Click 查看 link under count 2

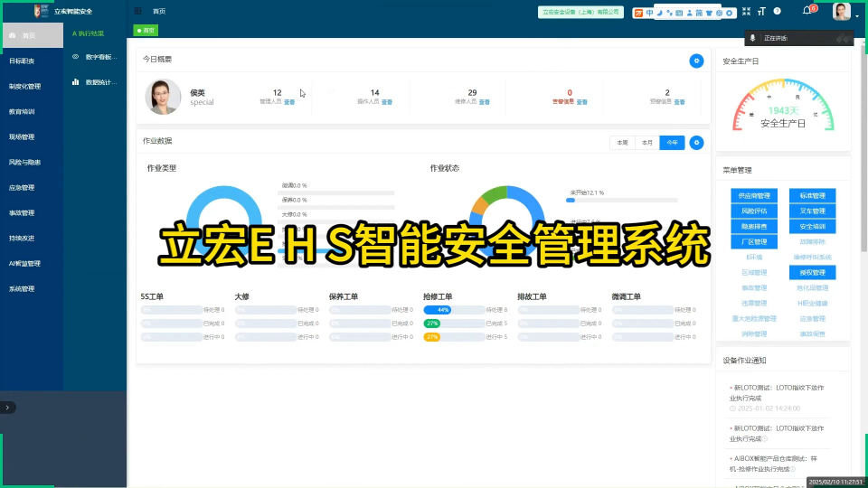click(x=680, y=102)
